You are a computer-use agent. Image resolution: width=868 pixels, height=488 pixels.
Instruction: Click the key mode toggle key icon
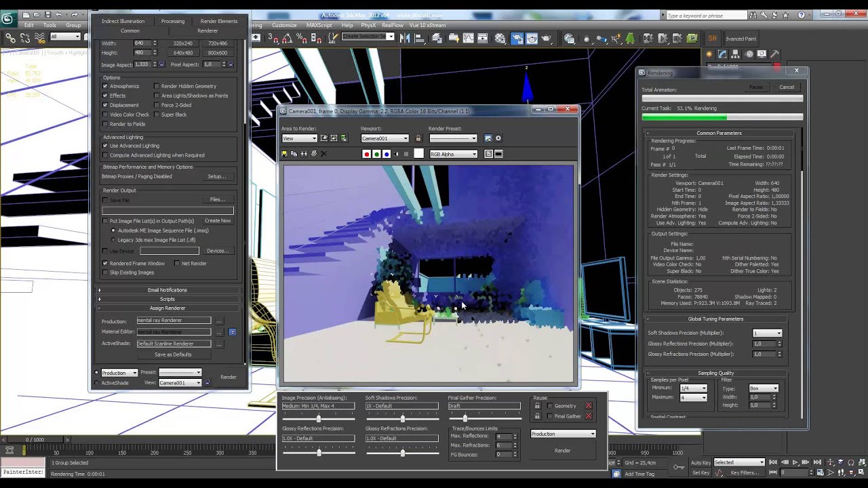pyautogui.click(x=679, y=467)
